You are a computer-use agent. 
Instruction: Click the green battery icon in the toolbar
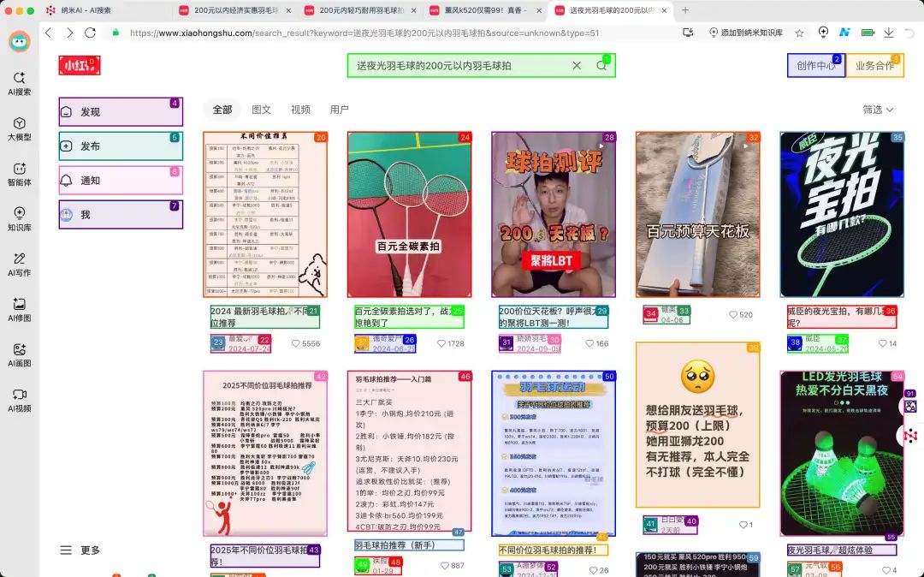[868, 33]
